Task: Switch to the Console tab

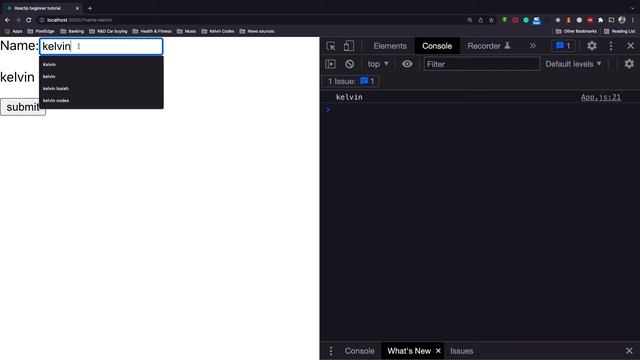Action: click(437, 46)
